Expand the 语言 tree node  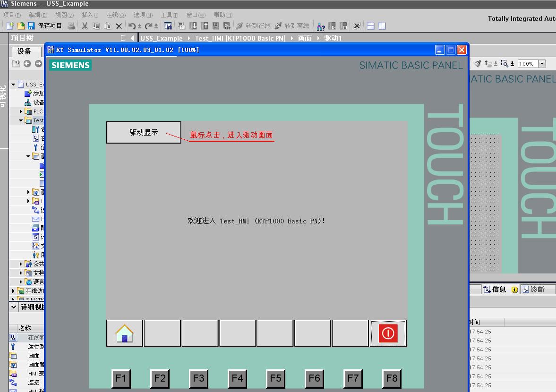point(21,282)
